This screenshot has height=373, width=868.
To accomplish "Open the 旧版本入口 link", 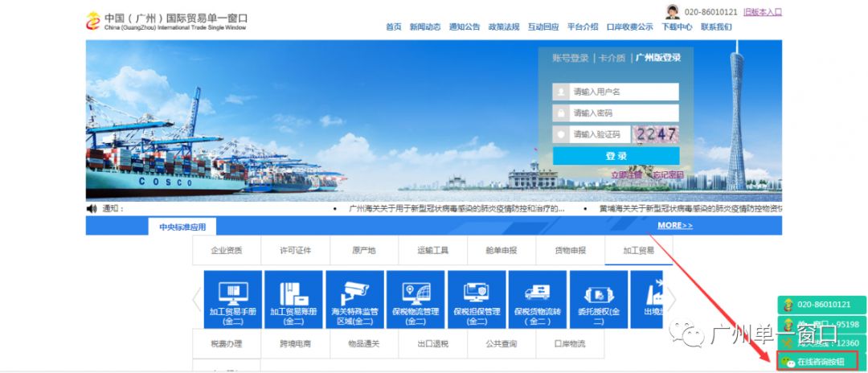I will [763, 12].
